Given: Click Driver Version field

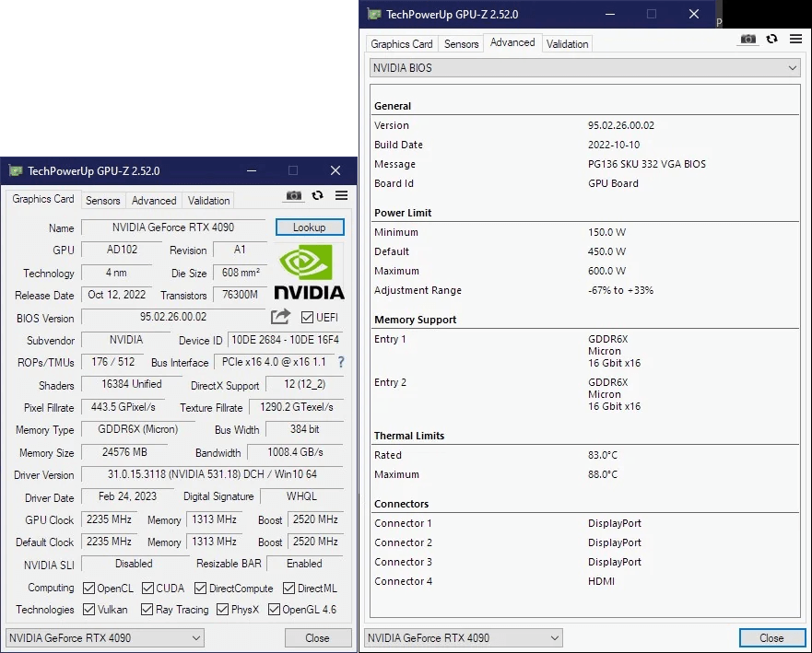Looking at the screenshot, I should [212, 474].
